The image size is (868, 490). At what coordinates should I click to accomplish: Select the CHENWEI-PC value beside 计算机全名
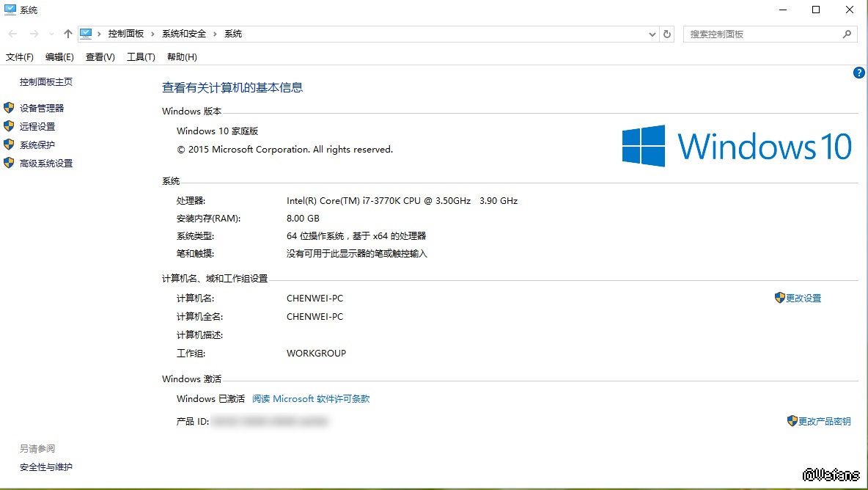coord(315,317)
